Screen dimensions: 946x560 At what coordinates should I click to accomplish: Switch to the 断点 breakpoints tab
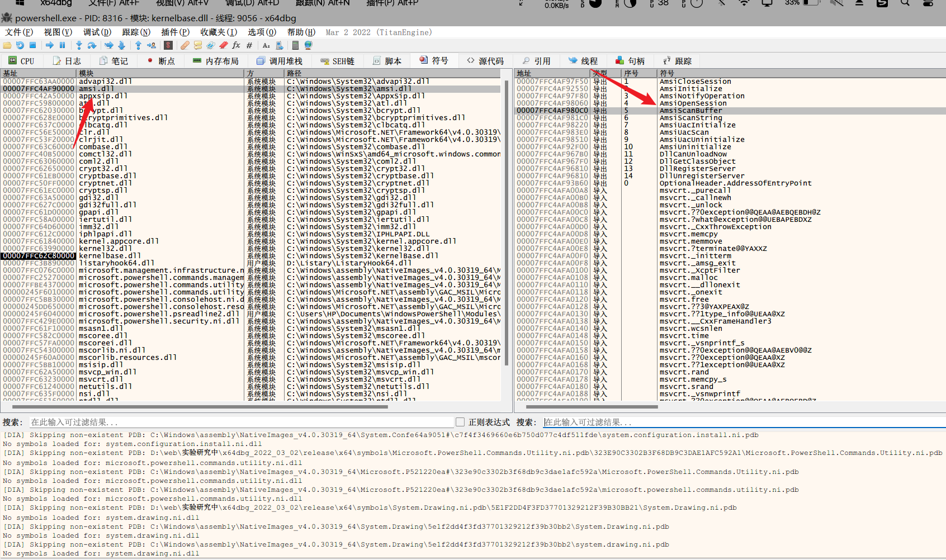[x=161, y=61]
